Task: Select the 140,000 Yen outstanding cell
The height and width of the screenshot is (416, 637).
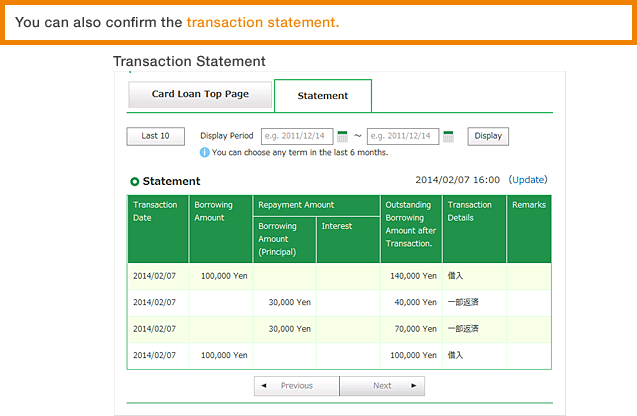Action: [x=413, y=276]
